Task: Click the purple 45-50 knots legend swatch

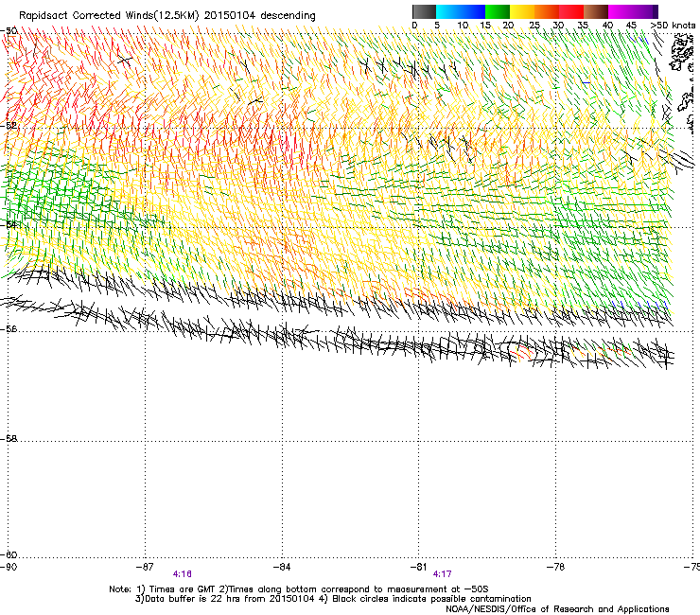Action: pos(645,11)
